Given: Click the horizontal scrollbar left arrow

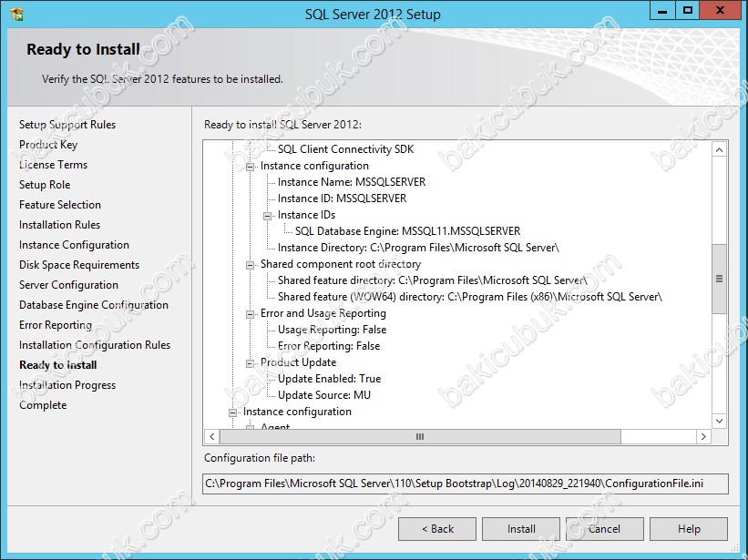Looking at the screenshot, I should tap(211, 436).
